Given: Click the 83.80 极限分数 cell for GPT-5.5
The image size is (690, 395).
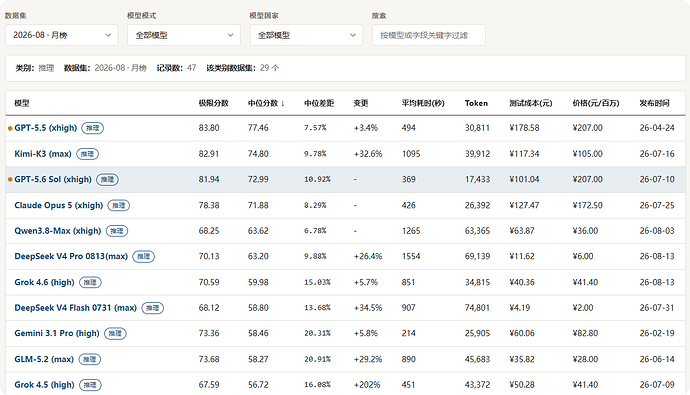Looking at the screenshot, I should click(x=209, y=128).
